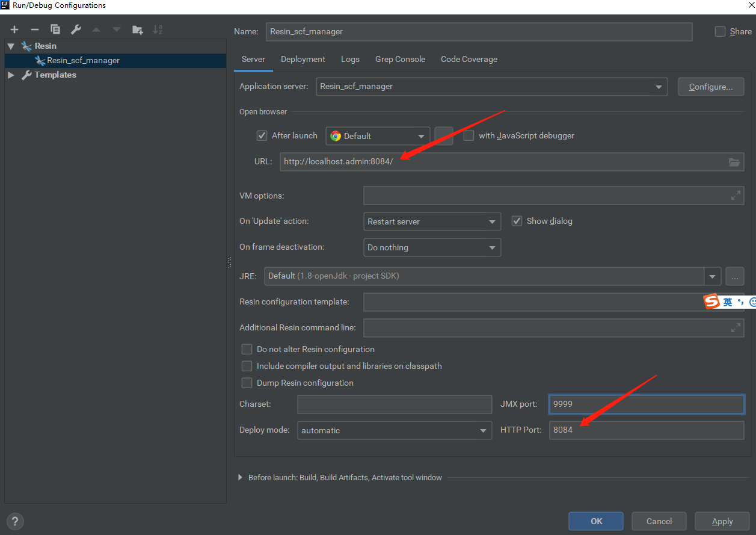The height and width of the screenshot is (535, 756).
Task: Enable with JavaScript debugger checkbox
Action: pos(469,135)
